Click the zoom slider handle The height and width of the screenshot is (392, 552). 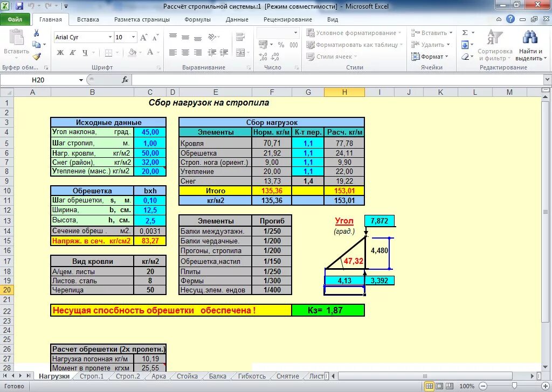click(514, 386)
